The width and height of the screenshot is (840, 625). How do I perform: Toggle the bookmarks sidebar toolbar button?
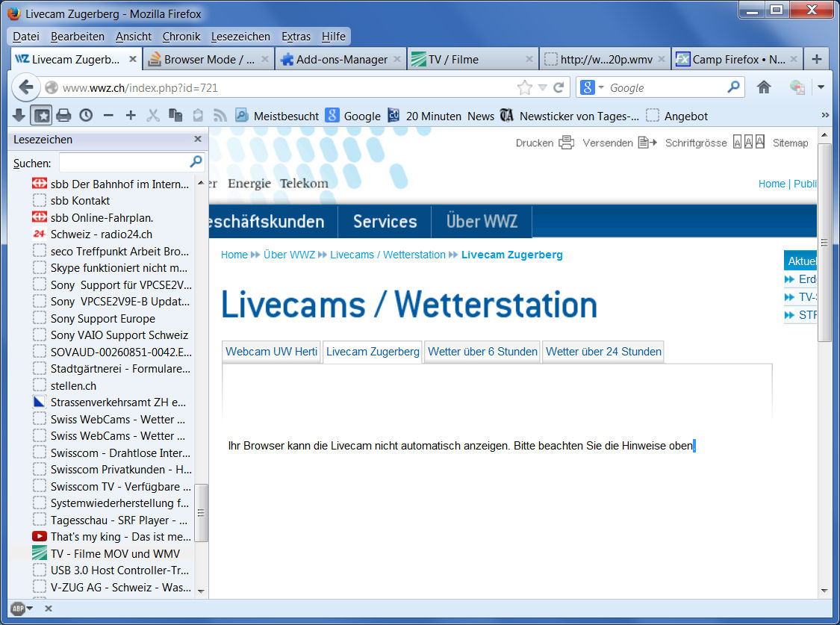(x=41, y=115)
